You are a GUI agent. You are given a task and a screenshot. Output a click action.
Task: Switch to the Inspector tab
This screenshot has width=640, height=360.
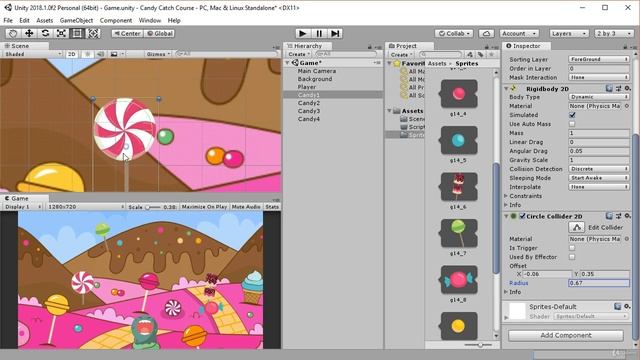coord(526,46)
